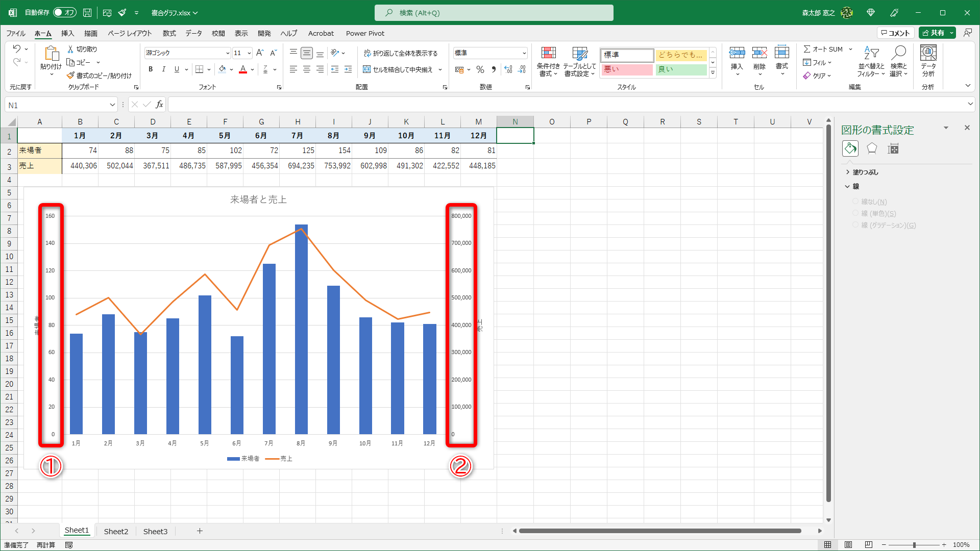Switch to Sheet2 tab
The height and width of the screenshot is (551, 980).
coord(116,531)
